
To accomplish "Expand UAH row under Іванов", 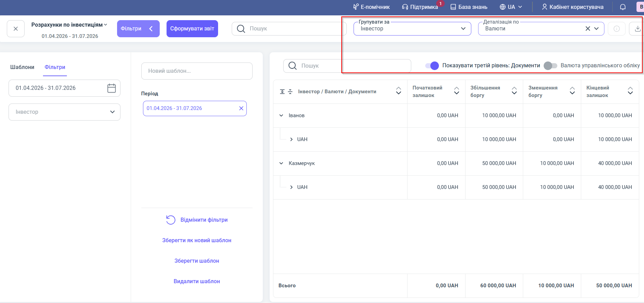I will [291, 139].
